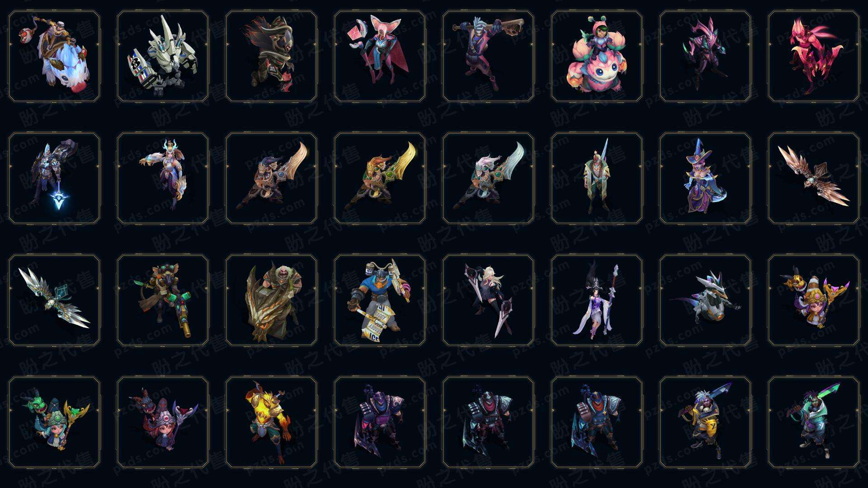Select the bronze winged bird blade item
The width and height of the screenshot is (868, 488).
point(814,178)
